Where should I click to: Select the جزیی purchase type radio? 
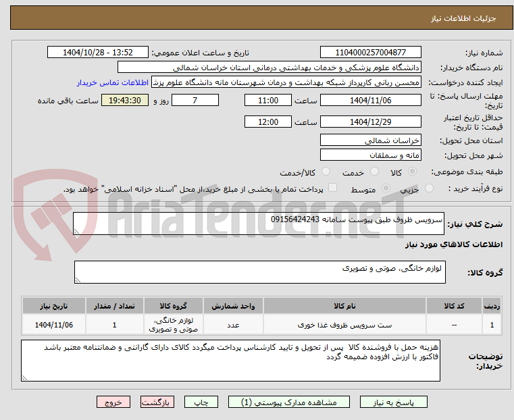tap(429, 188)
